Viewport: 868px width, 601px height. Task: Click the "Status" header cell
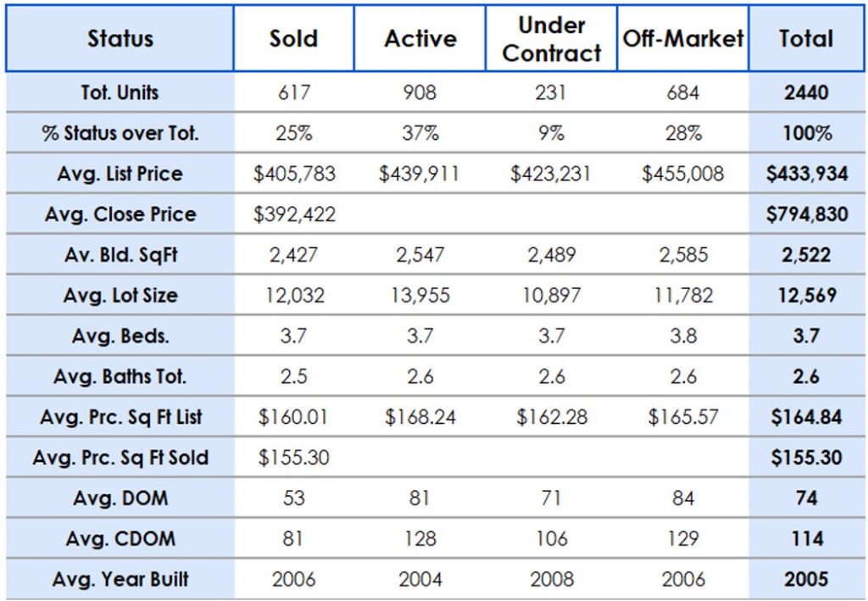(120, 39)
